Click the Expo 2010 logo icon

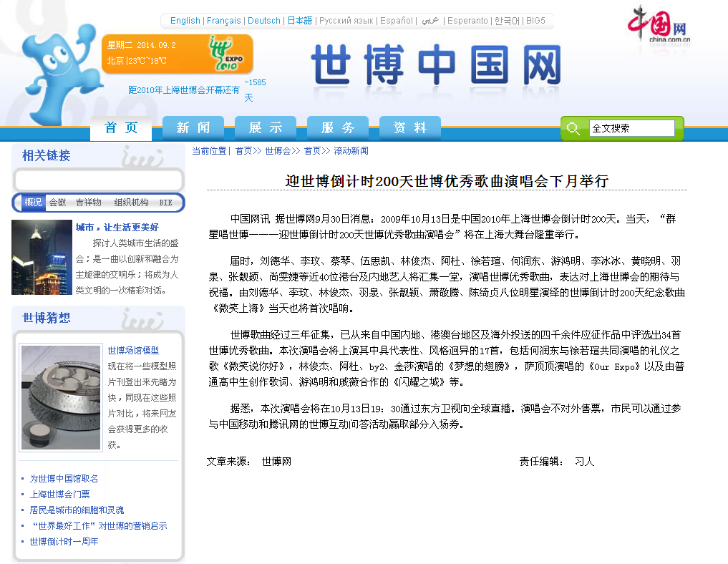(x=225, y=53)
